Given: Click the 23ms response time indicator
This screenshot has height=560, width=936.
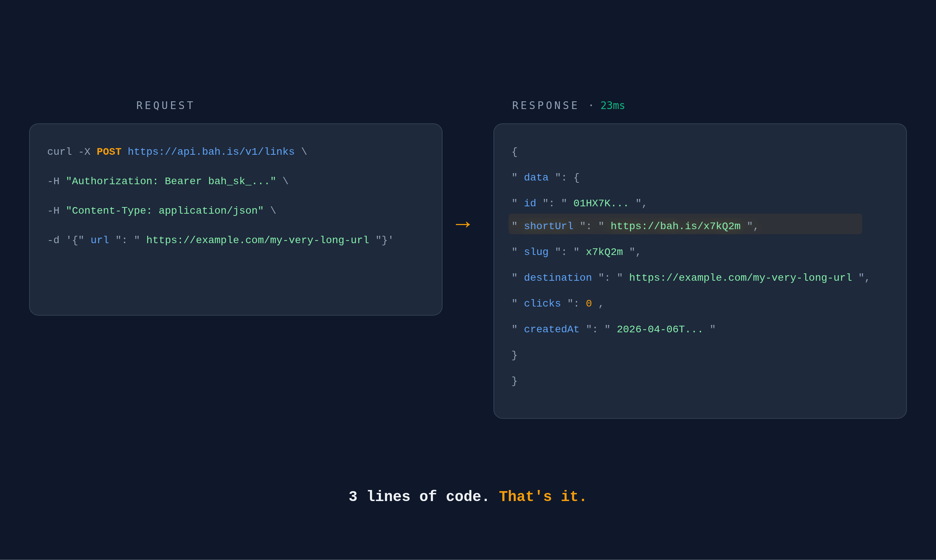Looking at the screenshot, I should tap(612, 105).
